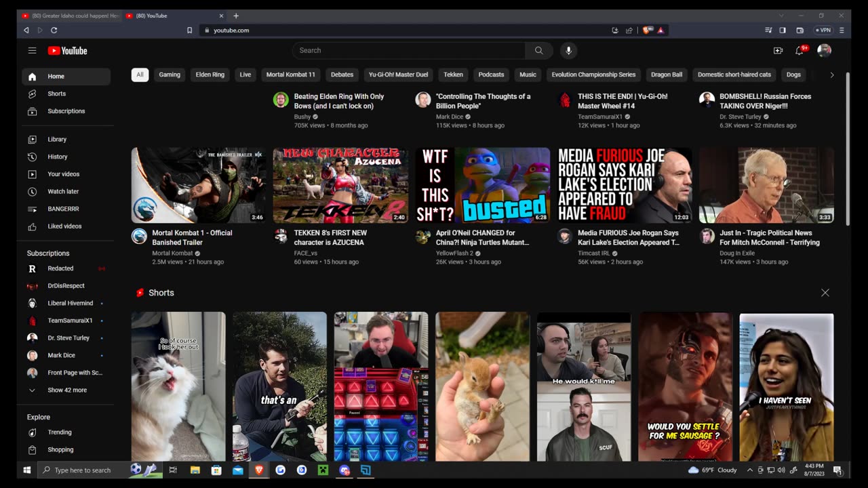
Task: Dismiss the Shorts shelf with X
Action: click(x=825, y=293)
